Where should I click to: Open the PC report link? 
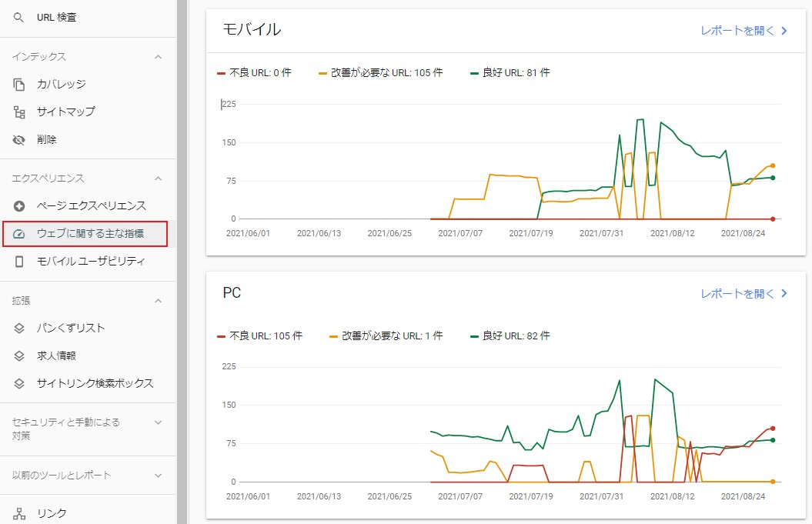(737, 294)
